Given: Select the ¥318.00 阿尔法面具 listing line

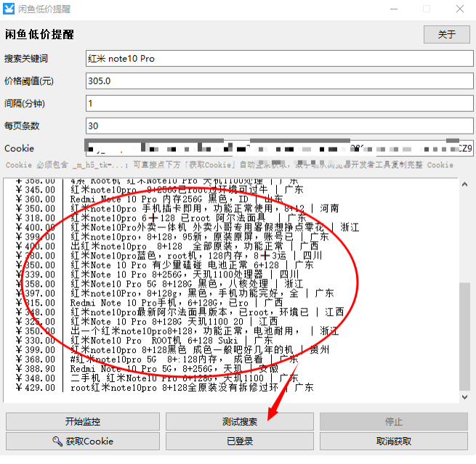Looking at the screenshot, I should [161, 219].
